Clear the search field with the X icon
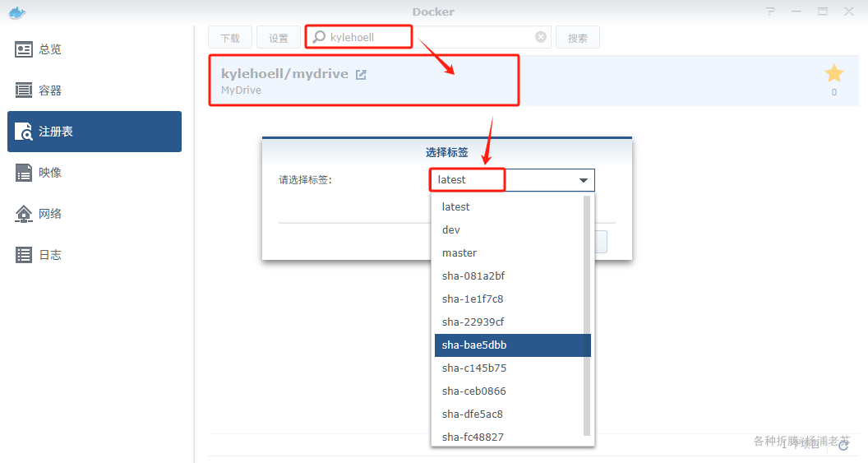The width and height of the screenshot is (868, 463). [541, 37]
